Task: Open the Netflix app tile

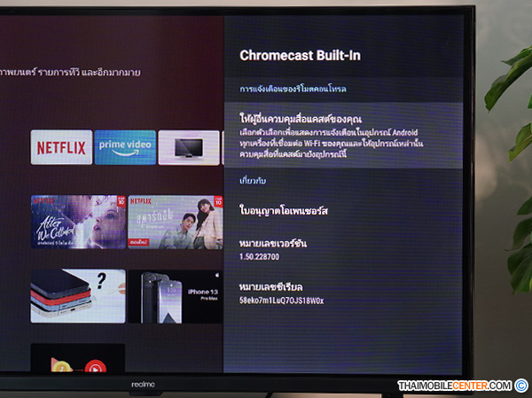Action: [61, 147]
